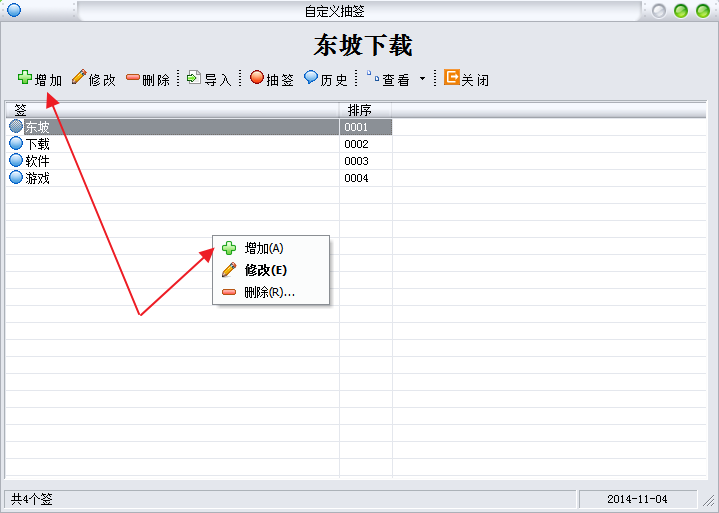Click the 修改 toolbar label text

[x=102, y=80]
